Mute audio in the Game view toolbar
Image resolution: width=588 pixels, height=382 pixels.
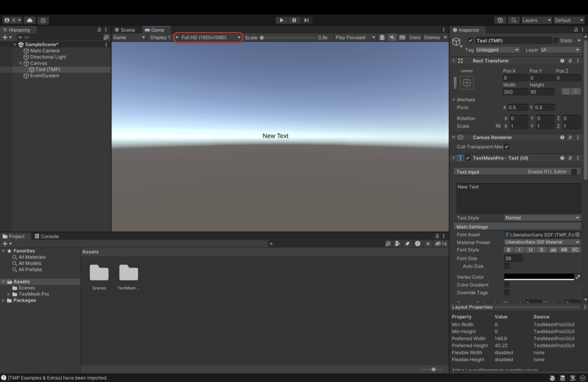click(x=393, y=37)
